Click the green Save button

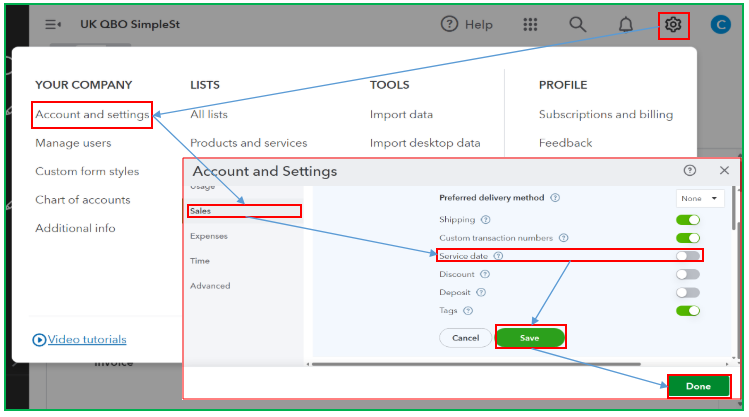pos(530,338)
